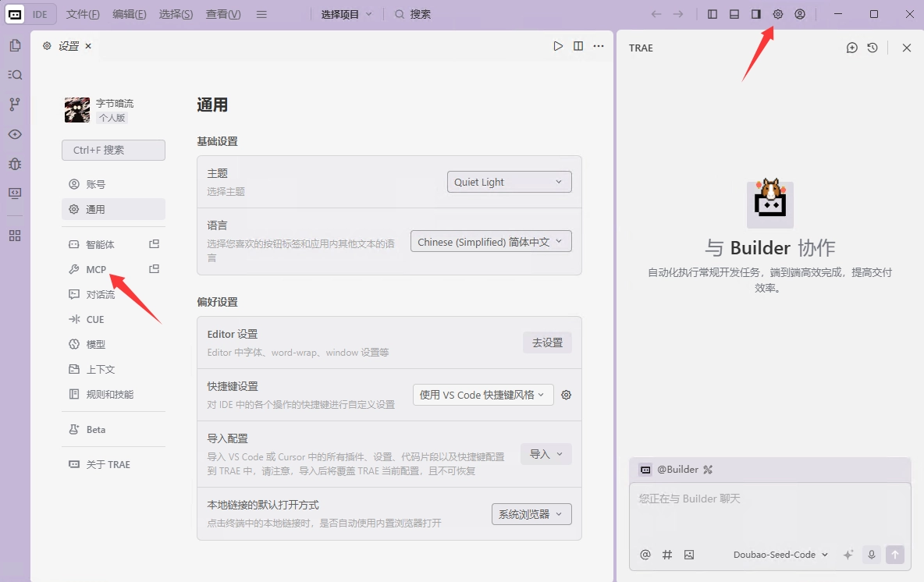Open the Run and Debug bug icon
This screenshot has height=582, width=924.
coord(16,164)
